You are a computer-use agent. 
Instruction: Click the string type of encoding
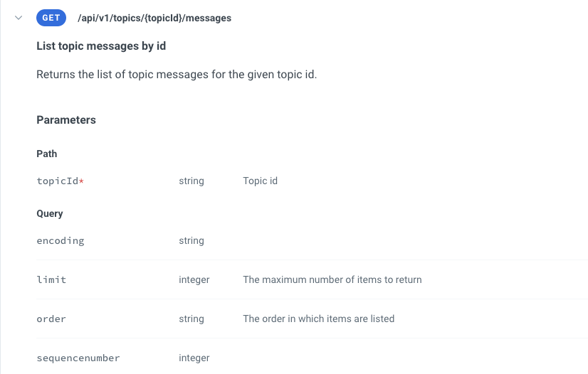pos(191,241)
